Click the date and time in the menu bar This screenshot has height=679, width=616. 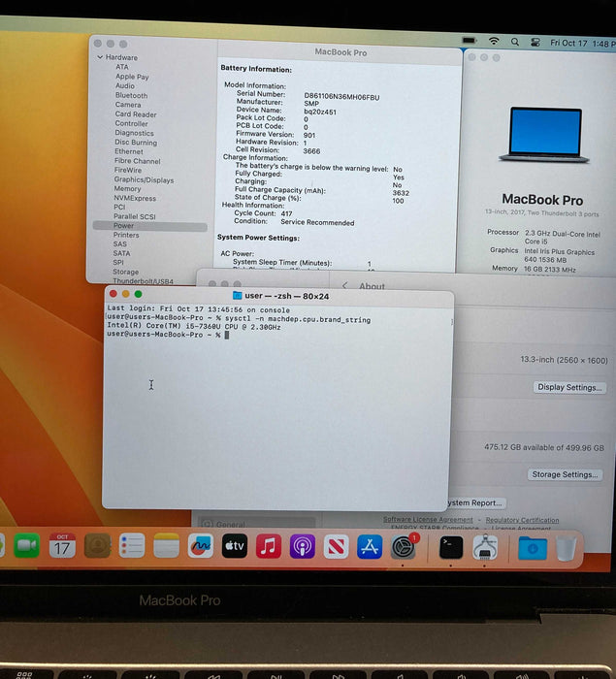(x=583, y=43)
